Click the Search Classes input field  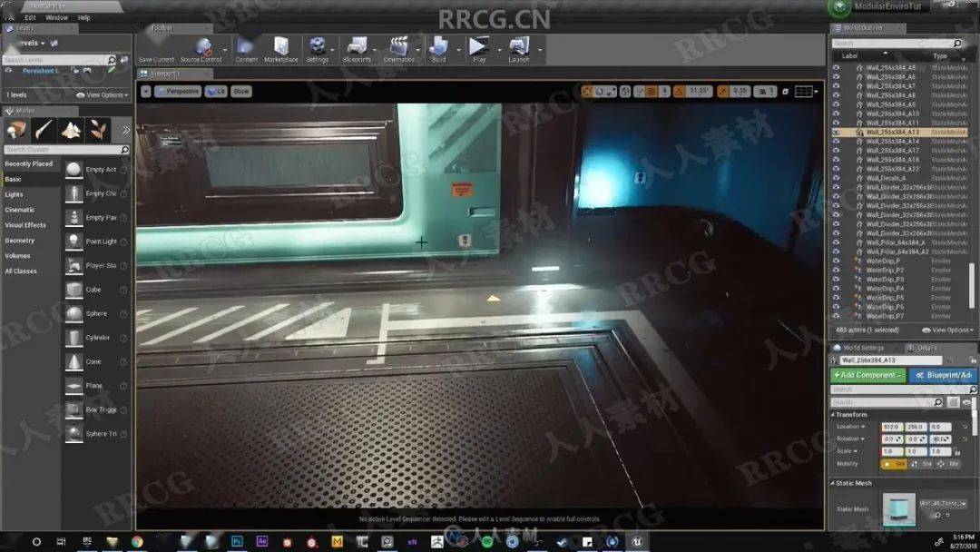coord(63,150)
